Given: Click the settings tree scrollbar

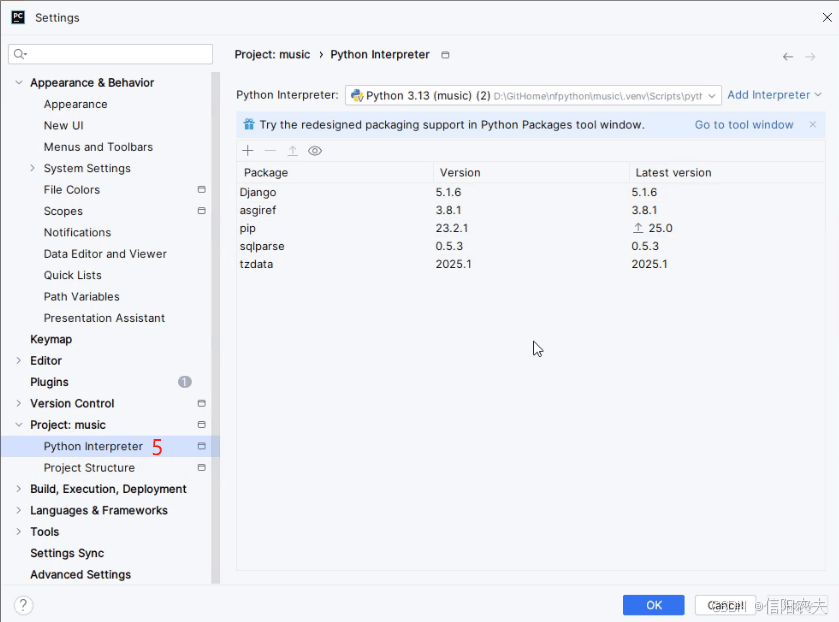Looking at the screenshot, I should (216, 328).
